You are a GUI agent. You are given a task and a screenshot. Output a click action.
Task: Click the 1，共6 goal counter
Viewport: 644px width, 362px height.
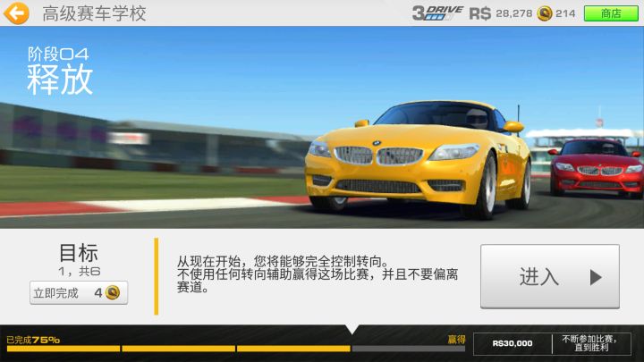click(80, 272)
